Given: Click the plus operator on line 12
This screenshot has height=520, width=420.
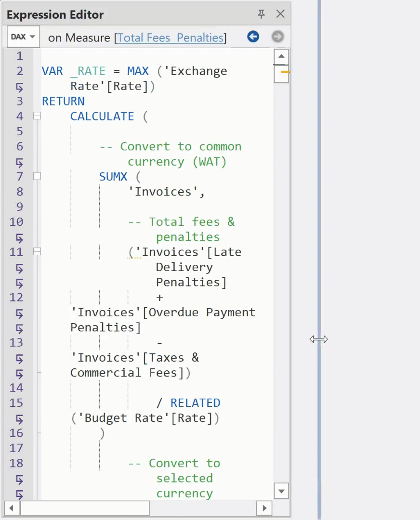Looking at the screenshot, I should coord(159,298).
